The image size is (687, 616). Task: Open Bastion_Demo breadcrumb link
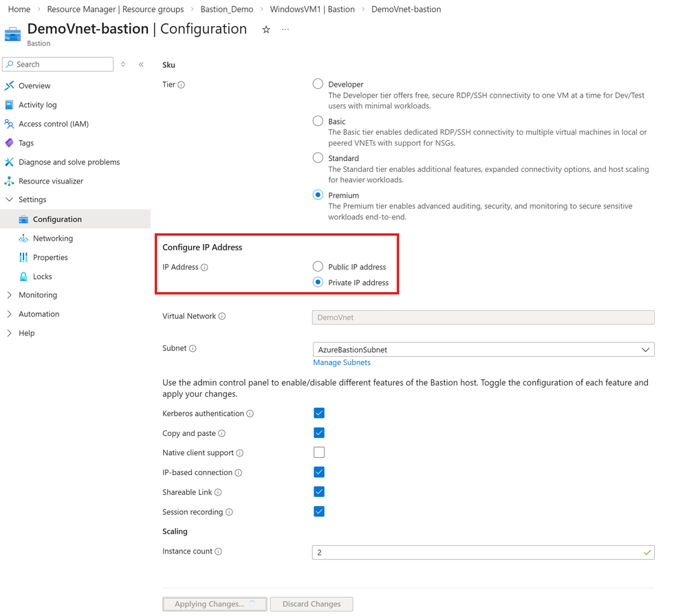[227, 9]
